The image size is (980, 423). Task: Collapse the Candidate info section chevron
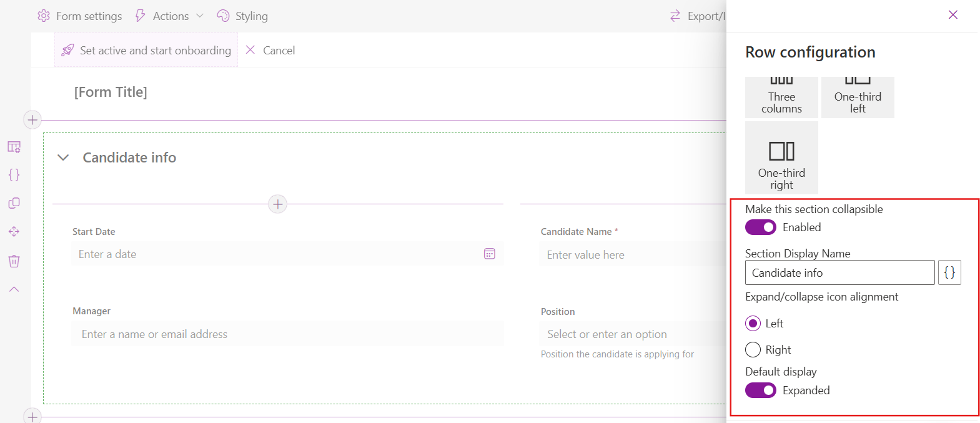tap(63, 157)
